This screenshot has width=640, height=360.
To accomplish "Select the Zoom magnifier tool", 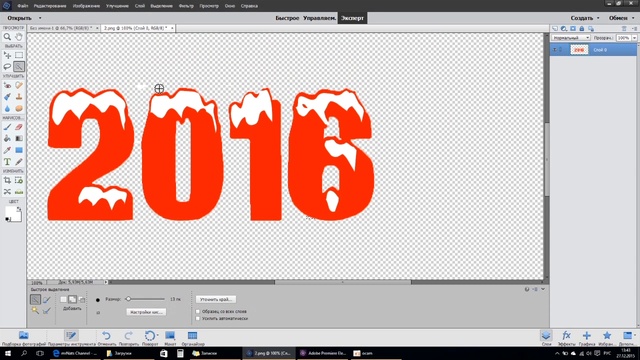I will pyautogui.click(x=7, y=37).
